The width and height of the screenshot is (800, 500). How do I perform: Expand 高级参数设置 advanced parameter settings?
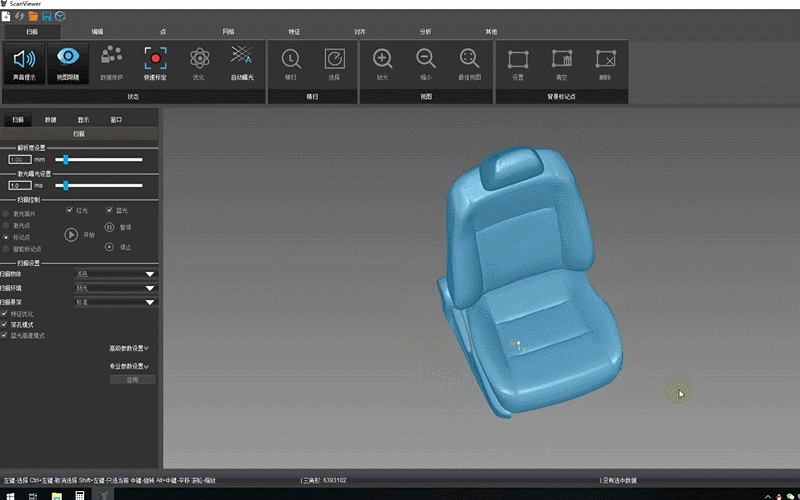point(129,349)
